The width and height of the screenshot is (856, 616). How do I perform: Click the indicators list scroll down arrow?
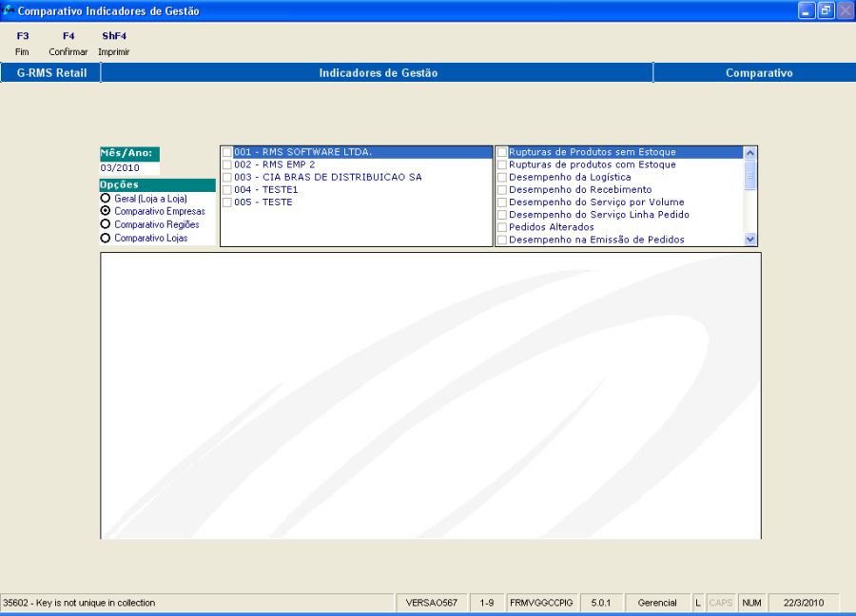click(x=750, y=239)
